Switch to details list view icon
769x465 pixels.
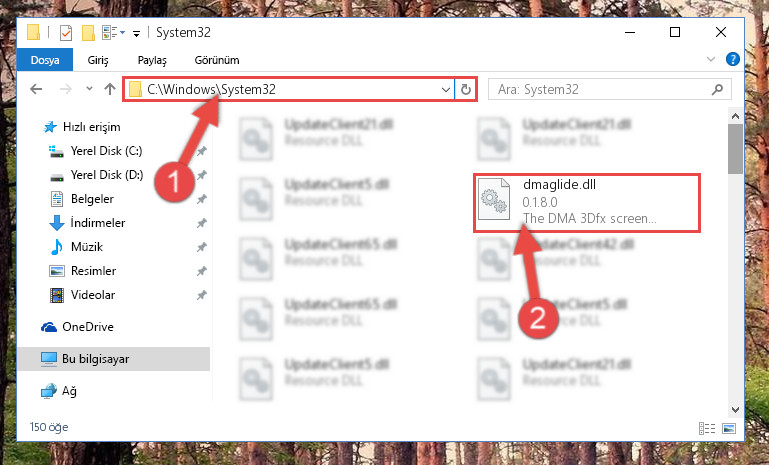coord(707,428)
